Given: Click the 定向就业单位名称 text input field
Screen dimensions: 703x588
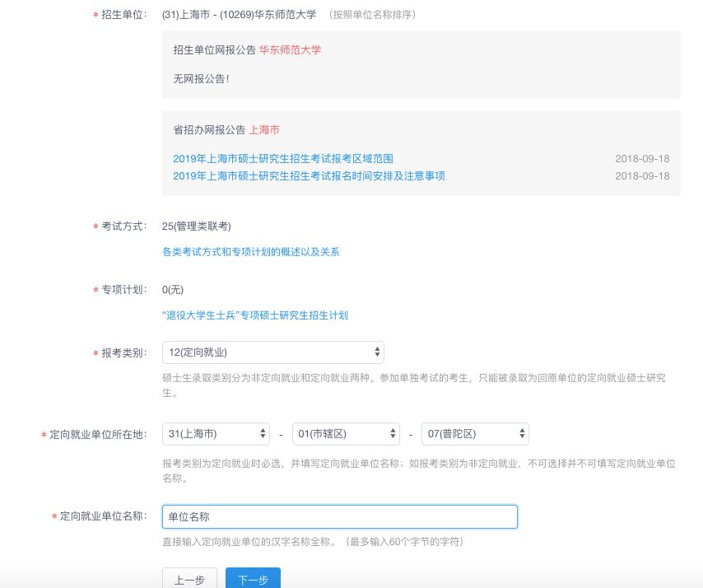Looking at the screenshot, I should [x=340, y=516].
